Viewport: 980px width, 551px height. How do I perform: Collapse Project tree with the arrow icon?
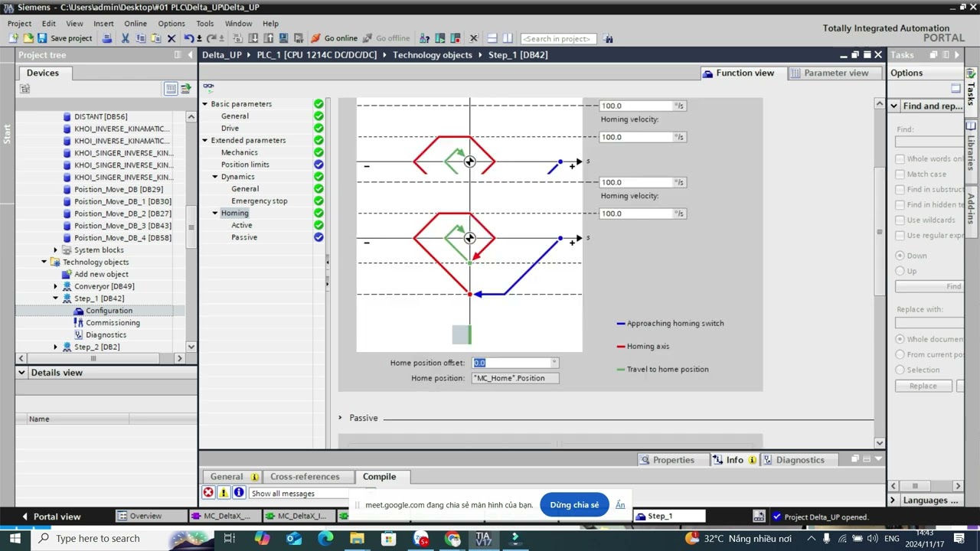pos(191,55)
